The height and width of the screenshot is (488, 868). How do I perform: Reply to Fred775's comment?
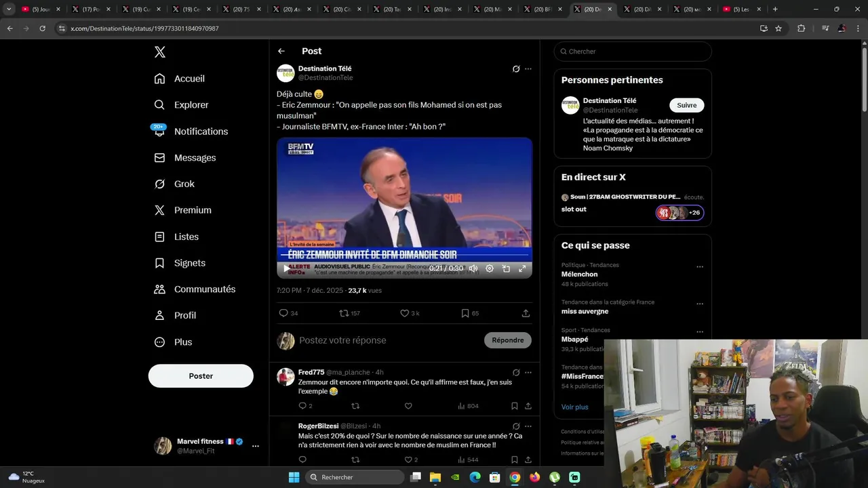305,406
